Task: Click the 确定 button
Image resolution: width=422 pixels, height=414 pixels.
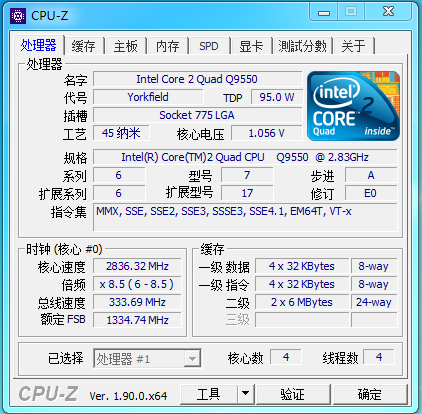Action: pos(370,394)
